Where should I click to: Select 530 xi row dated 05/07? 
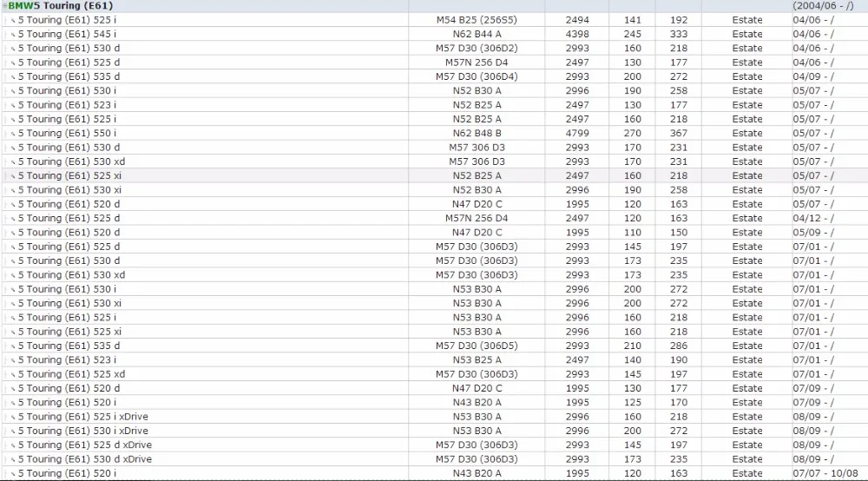coord(434,189)
